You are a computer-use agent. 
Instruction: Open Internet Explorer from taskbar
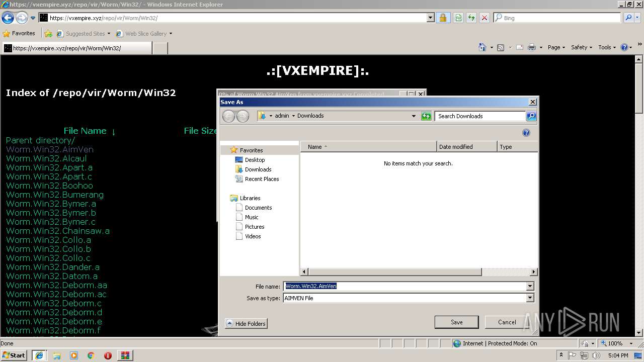39,355
